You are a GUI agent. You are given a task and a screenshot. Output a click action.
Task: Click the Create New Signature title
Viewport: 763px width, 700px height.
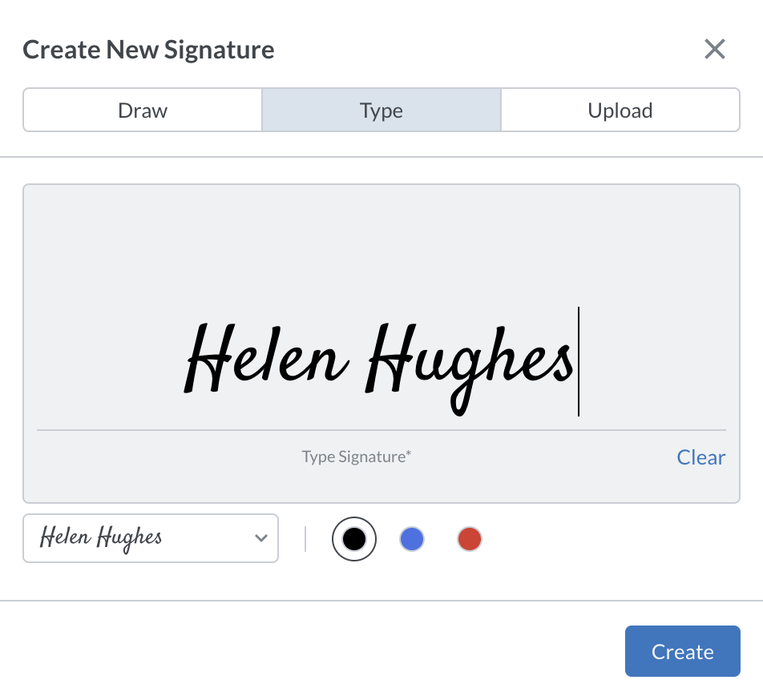point(148,49)
